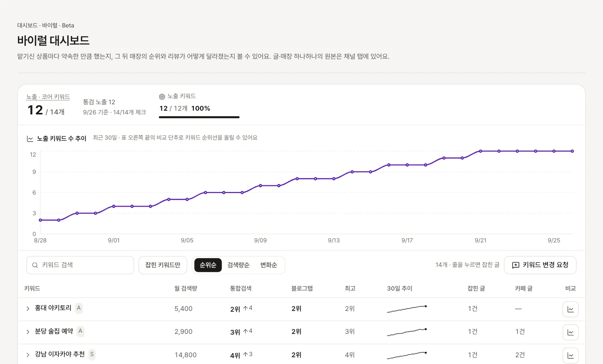Click the first data point at 8/28
Viewport: 603px width, 364px height.
tap(40, 220)
